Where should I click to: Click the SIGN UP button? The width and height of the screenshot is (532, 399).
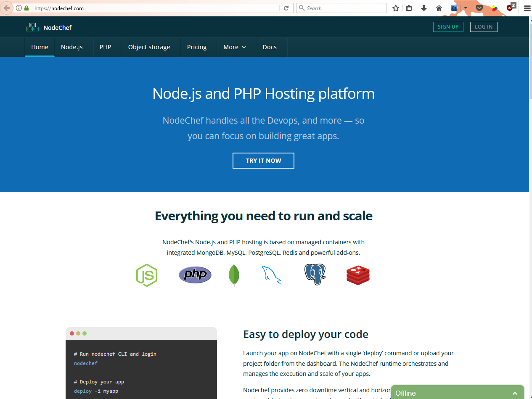click(448, 27)
